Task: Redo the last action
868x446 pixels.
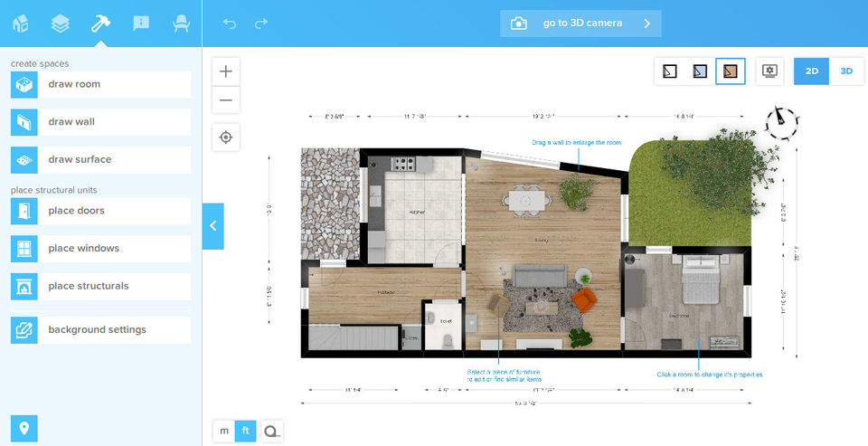Action: point(261,24)
